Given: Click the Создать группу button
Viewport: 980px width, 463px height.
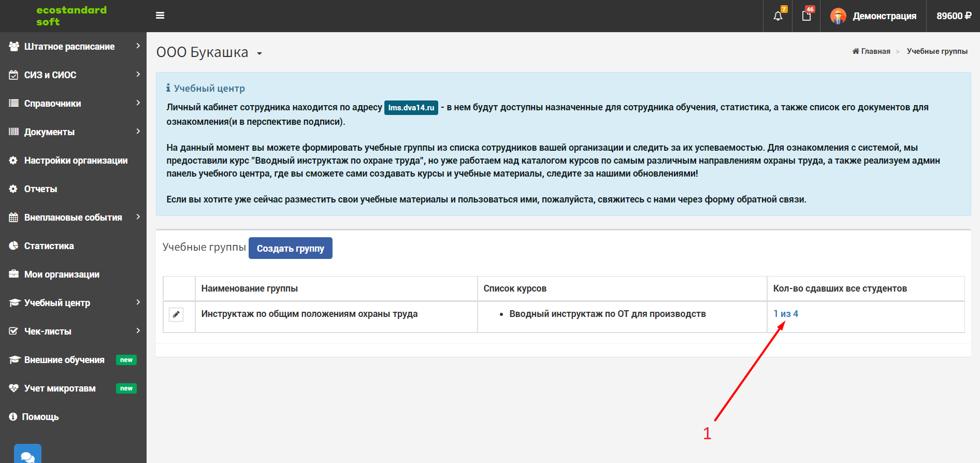Looking at the screenshot, I should pyautogui.click(x=291, y=248).
